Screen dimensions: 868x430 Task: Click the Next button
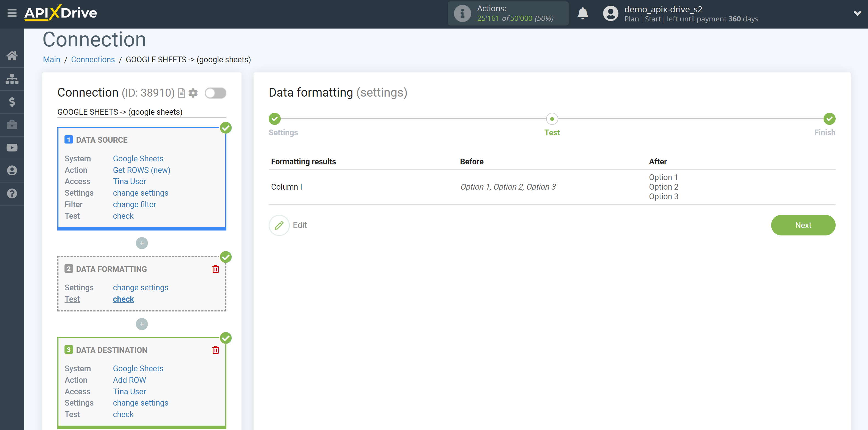(803, 226)
